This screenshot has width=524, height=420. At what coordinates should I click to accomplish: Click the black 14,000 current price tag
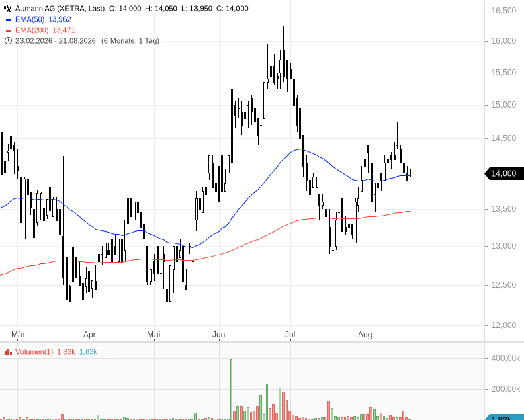pos(505,173)
